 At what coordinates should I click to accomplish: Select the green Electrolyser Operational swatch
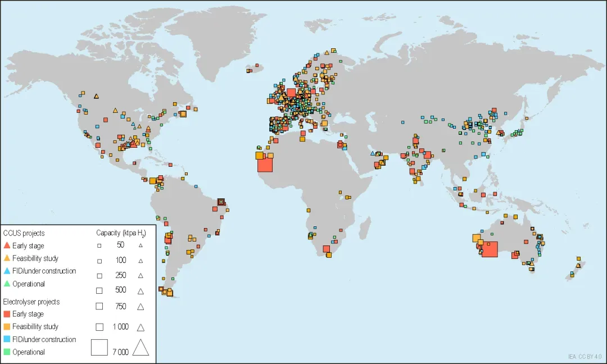coord(7,352)
